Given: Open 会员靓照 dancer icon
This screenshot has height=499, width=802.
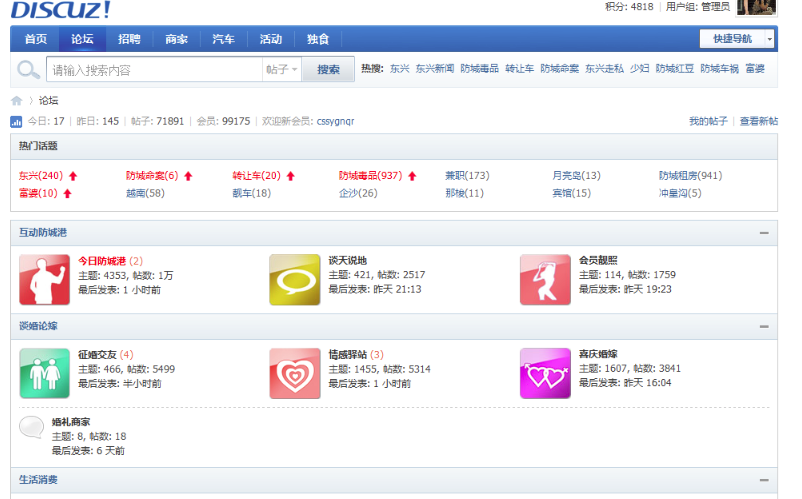Looking at the screenshot, I should pyautogui.click(x=545, y=280).
